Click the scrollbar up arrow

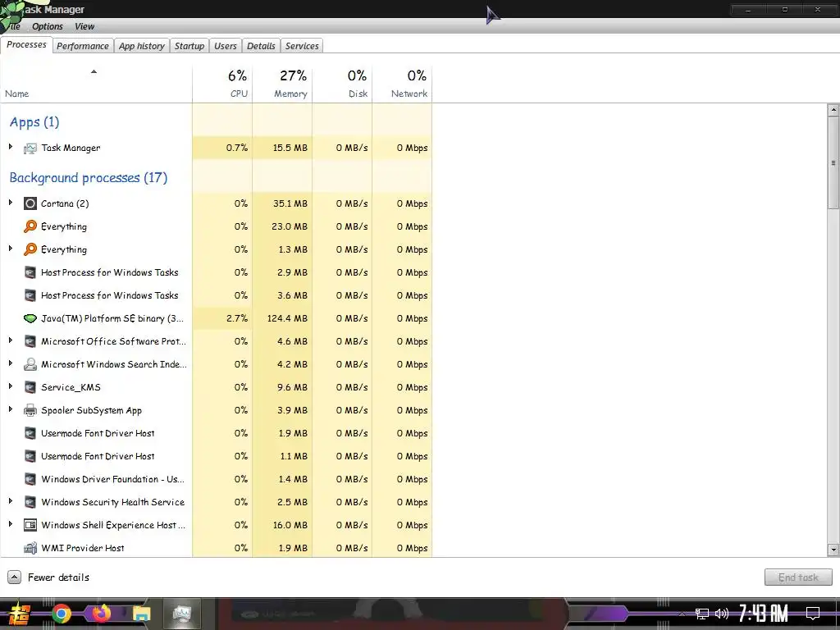click(833, 110)
